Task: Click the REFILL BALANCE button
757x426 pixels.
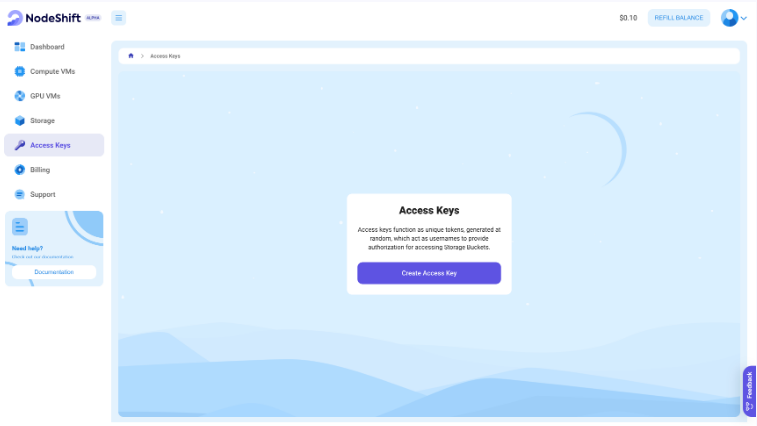Action: (x=679, y=17)
